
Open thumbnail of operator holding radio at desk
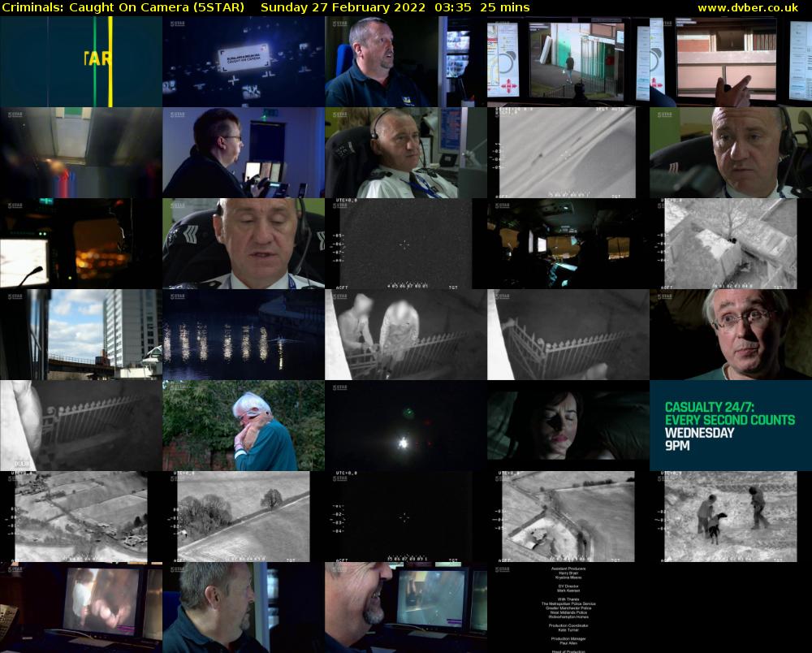[243, 153]
